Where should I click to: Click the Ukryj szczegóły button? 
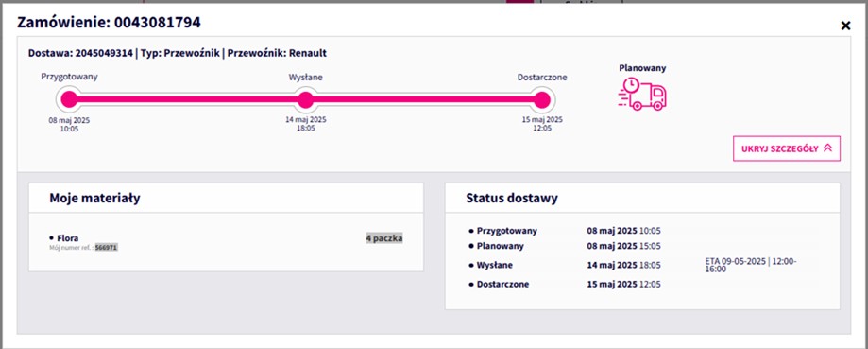pyautogui.click(x=787, y=148)
